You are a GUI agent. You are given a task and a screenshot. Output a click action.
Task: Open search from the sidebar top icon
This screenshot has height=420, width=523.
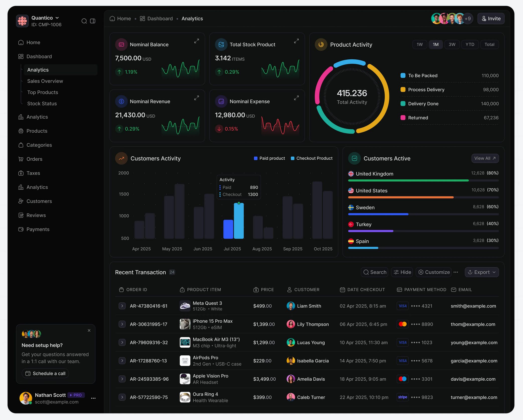point(84,21)
